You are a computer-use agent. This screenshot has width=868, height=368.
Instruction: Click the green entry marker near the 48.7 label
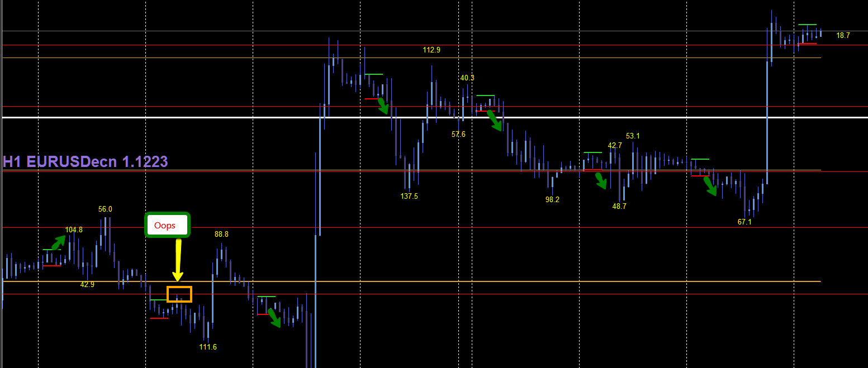coord(591,152)
